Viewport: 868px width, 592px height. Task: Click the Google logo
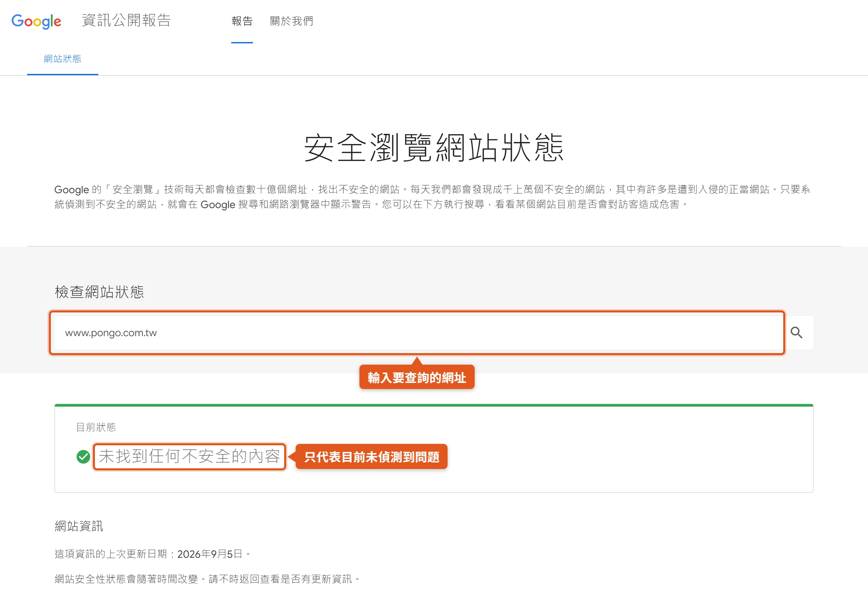[x=36, y=21]
